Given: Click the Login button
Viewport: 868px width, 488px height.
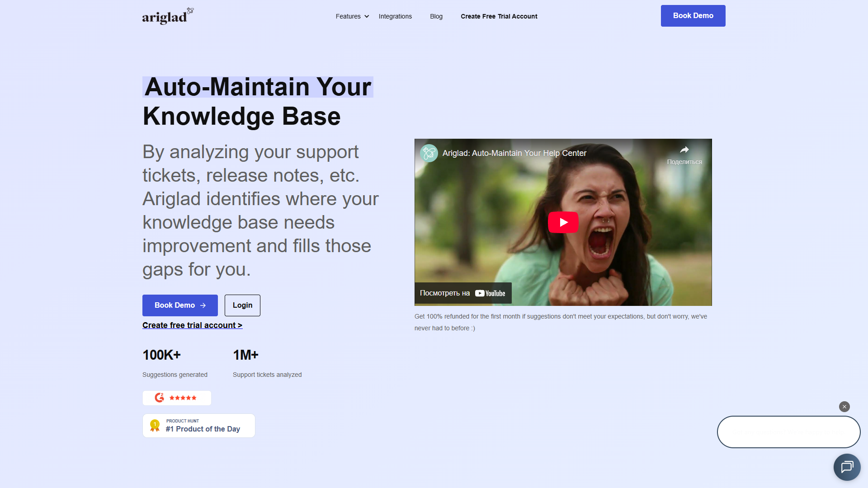Looking at the screenshot, I should pos(242,305).
